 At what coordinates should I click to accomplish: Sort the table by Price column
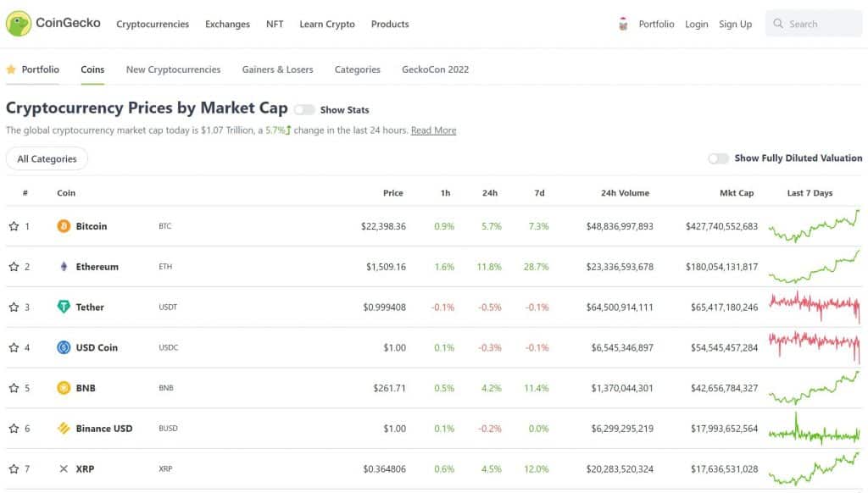[393, 192]
